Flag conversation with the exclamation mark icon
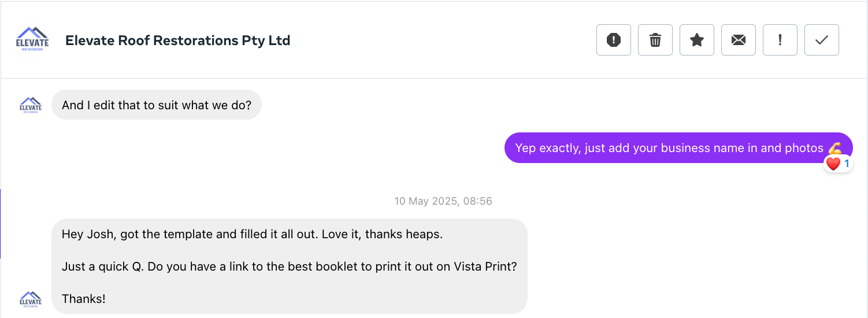 pyautogui.click(x=780, y=40)
